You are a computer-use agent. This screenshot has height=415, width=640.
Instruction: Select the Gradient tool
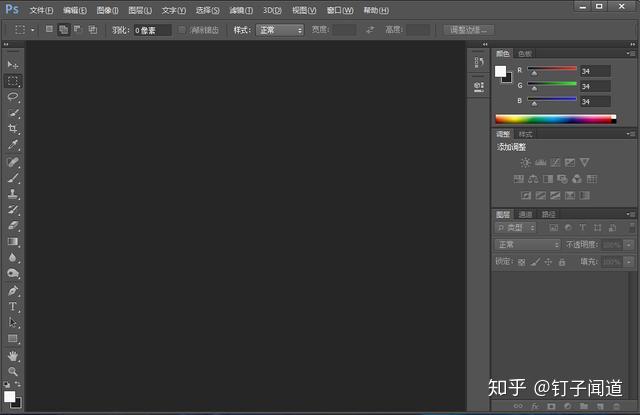13,242
